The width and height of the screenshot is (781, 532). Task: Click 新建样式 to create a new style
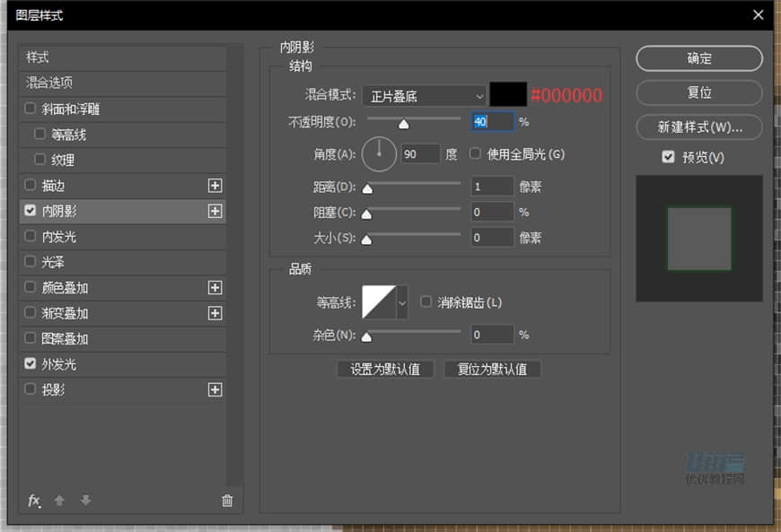[x=698, y=126]
